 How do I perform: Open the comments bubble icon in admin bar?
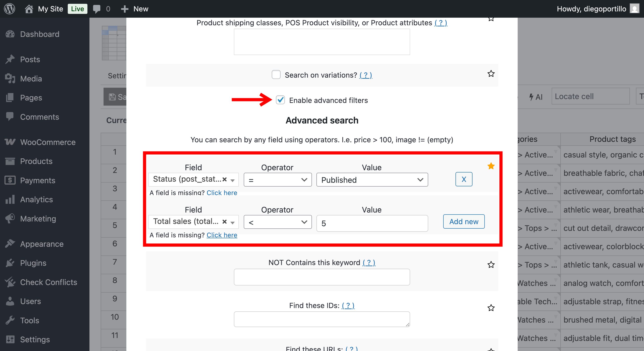point(97,9)
